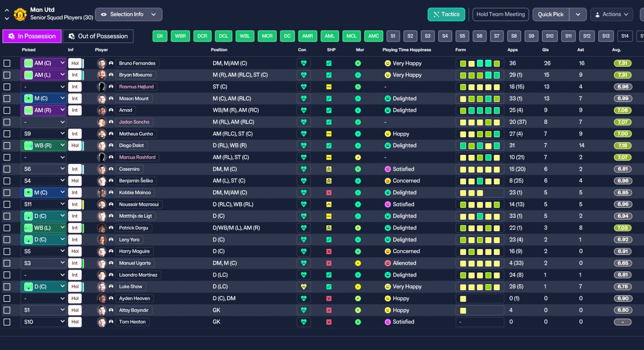Open the Actions dropdown
The height and width of the screenshot is (350, 644).
coord(611,15)
